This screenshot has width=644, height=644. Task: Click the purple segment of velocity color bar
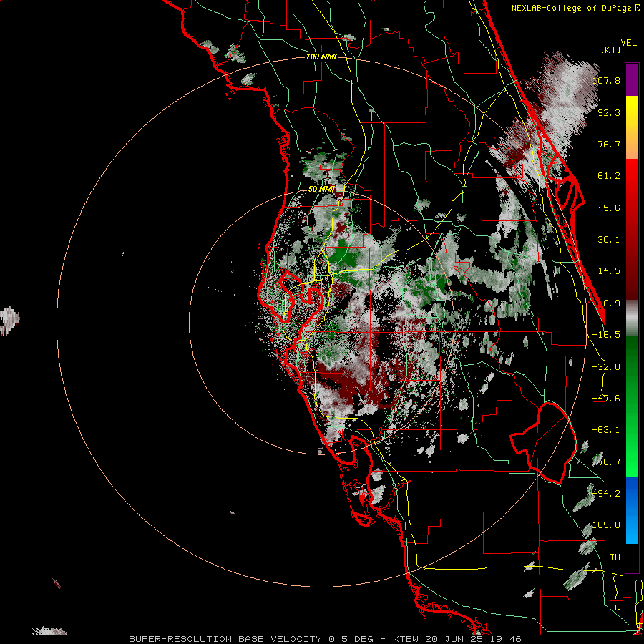click(x=632, y=79)
